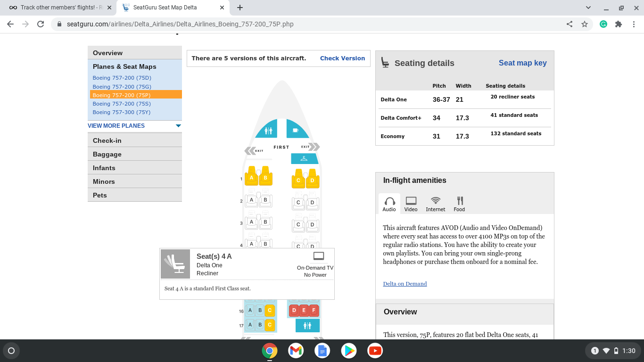Open the Seat map key link
This screenshot has height=362, width=644.
coord(523,63)
